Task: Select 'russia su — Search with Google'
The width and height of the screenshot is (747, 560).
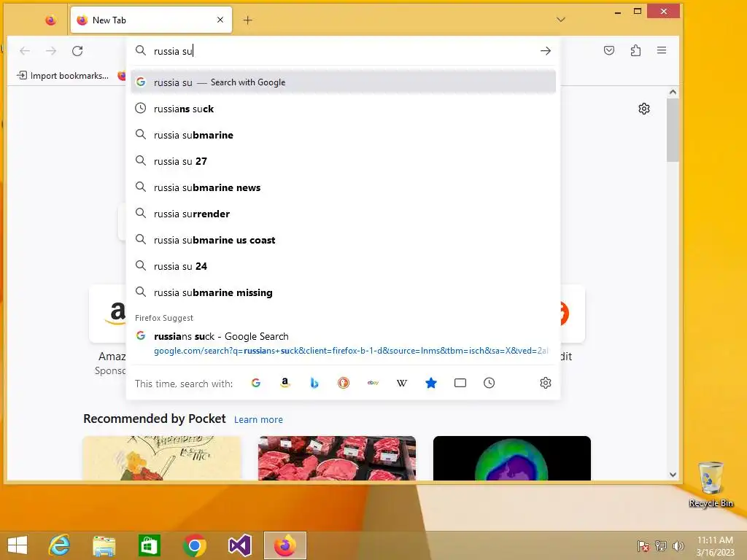Action: click(x=343, y=82)
